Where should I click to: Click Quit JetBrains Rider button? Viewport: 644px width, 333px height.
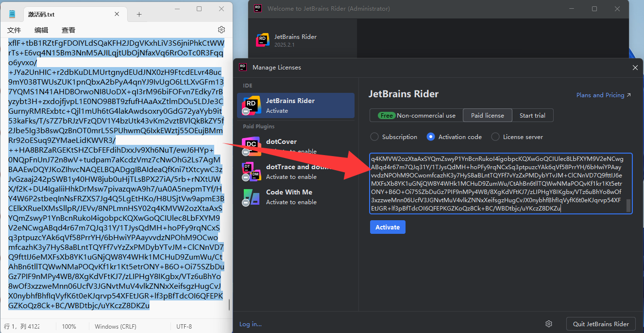coord(601,324)
